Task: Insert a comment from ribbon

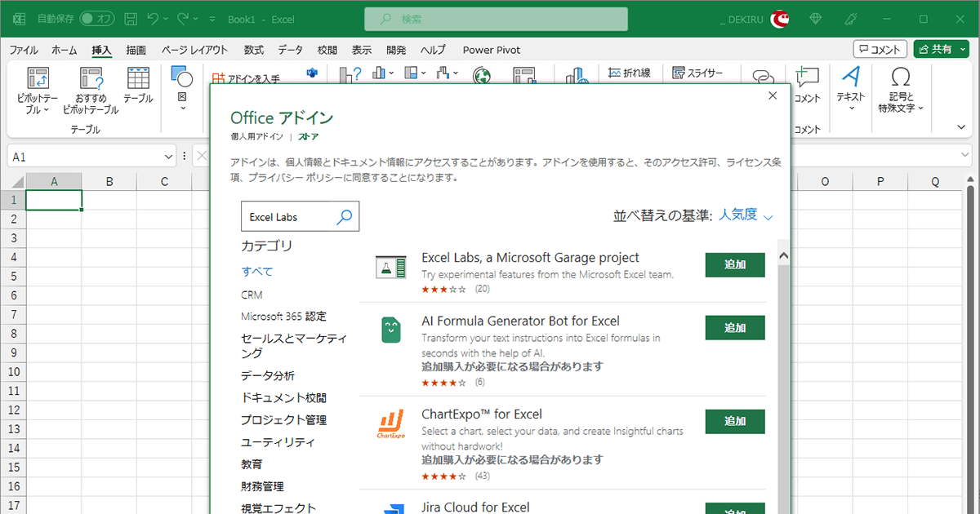Action: (807, 84)
